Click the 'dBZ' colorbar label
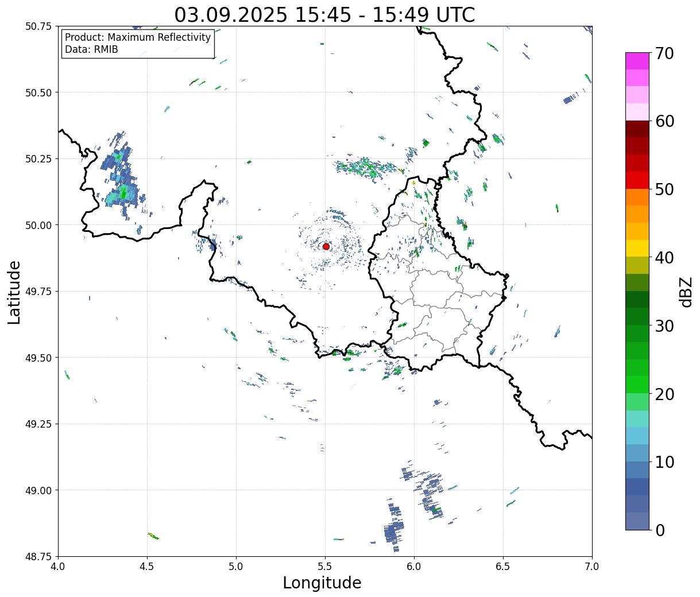 (x=686, y=292)
